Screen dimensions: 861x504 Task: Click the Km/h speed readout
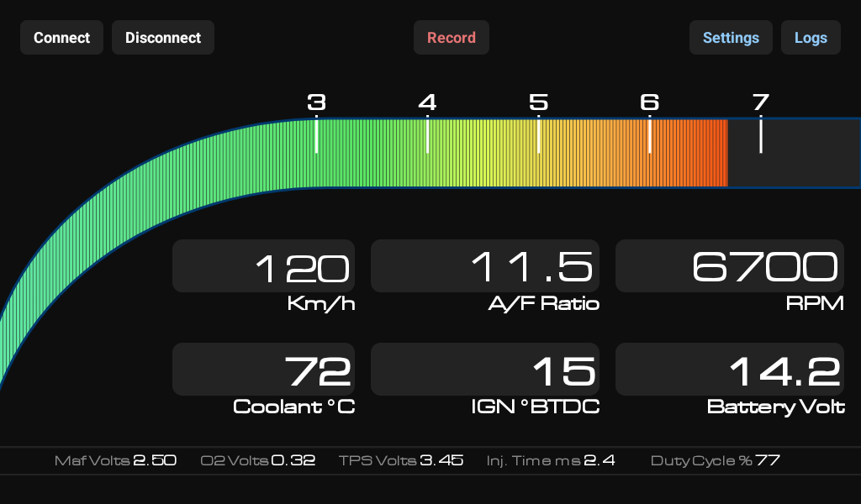(x=263, y=265)
